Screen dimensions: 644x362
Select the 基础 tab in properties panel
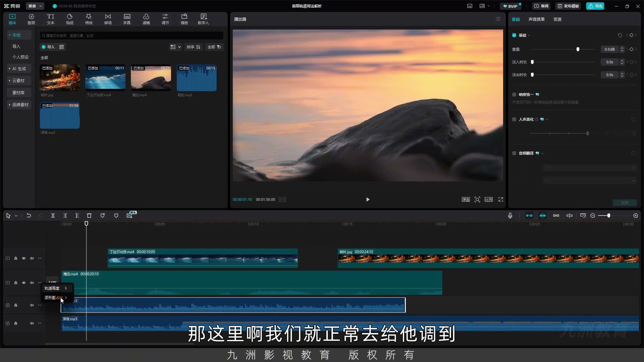(x=516, y=19)
